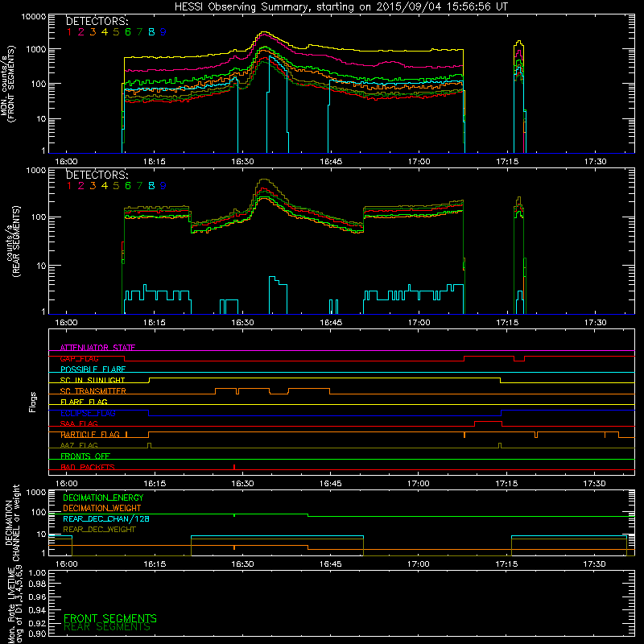Select the PARTICLE_FLAG label
The height and width of the screenshot is (644, 644).
(x=90, y=435)
